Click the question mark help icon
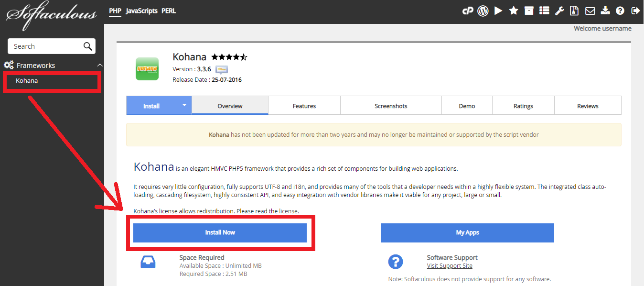 tap(620, 11)
